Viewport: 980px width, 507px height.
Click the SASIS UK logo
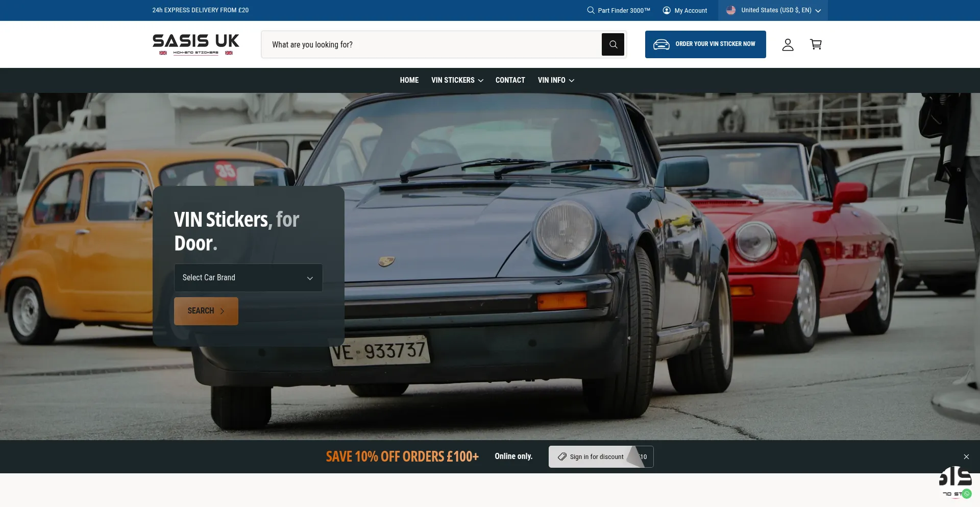[x=196, y=44]
